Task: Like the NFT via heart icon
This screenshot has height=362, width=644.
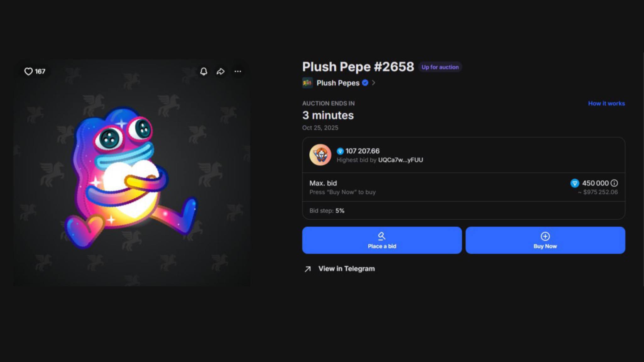Action: pos(29,72)
